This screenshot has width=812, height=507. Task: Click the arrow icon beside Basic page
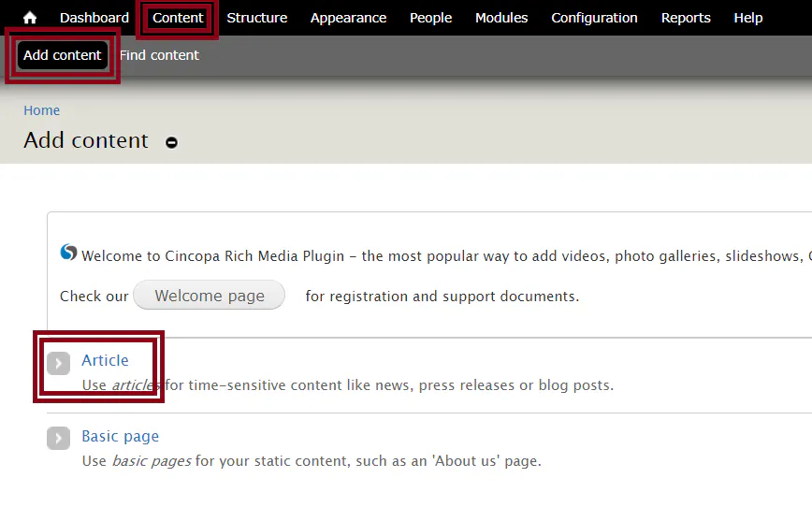click(59, 438)
